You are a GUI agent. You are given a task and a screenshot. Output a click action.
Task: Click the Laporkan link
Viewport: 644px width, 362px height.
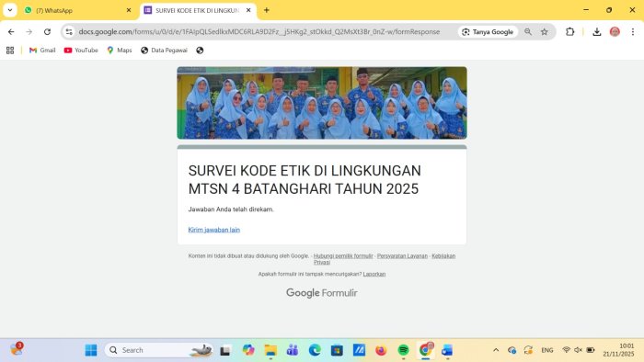(374, 274)
